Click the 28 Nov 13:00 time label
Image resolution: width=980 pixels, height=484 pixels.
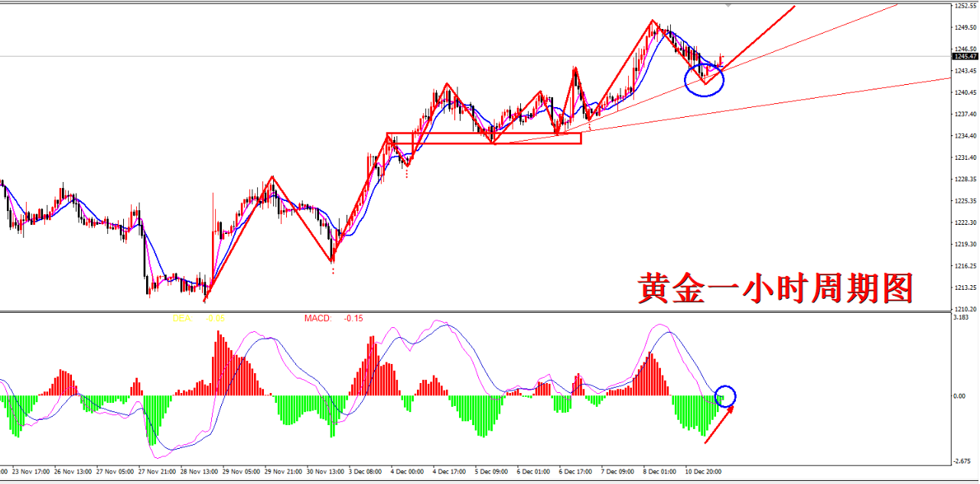[200, 472]
